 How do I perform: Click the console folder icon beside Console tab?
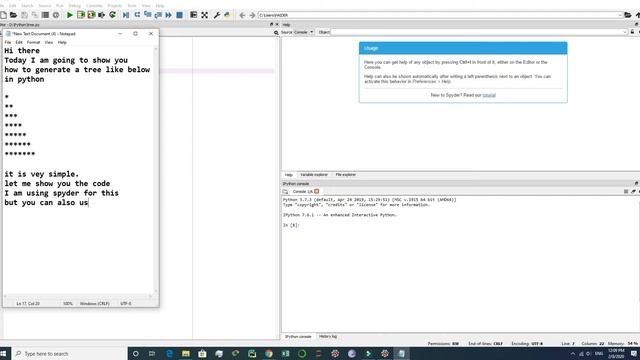click(285, 191)
